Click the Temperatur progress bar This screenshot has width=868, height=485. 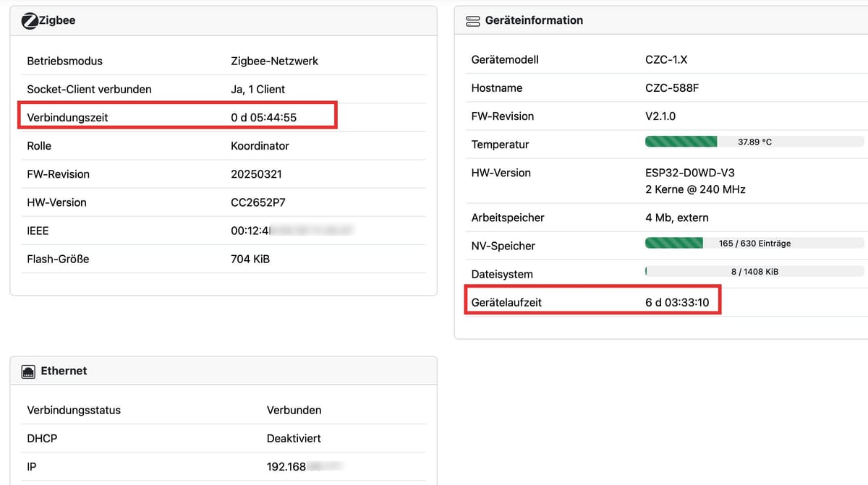point(754,142)
